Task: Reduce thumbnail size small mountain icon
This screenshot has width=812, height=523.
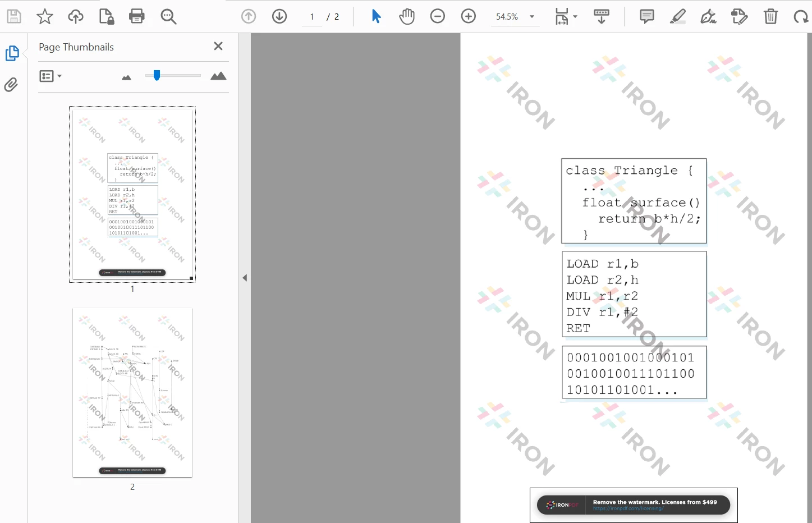Action: coord(126,77)
